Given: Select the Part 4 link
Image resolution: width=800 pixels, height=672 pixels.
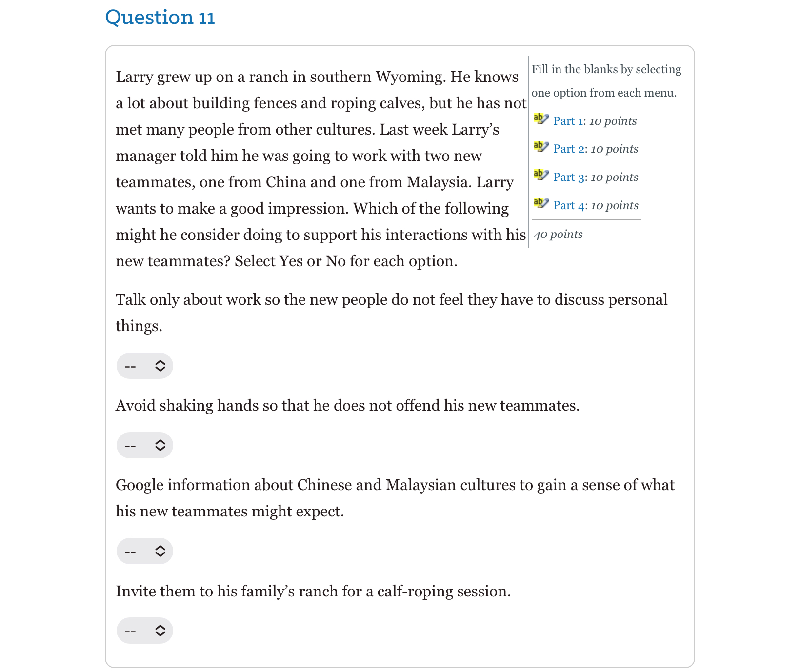Looking at the screenshot, I should coord(570,205).
